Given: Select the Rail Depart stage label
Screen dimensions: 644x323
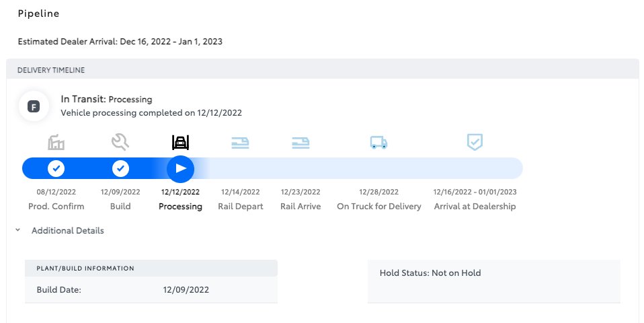Looking at the screenshot, I should click(240, 207).
